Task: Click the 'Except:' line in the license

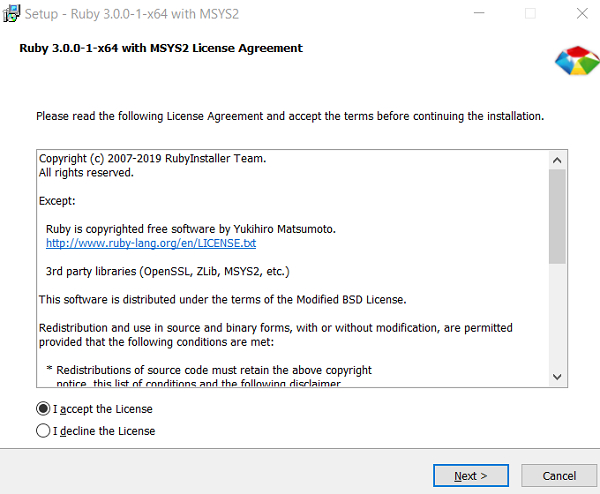Action: pos(57,201)
